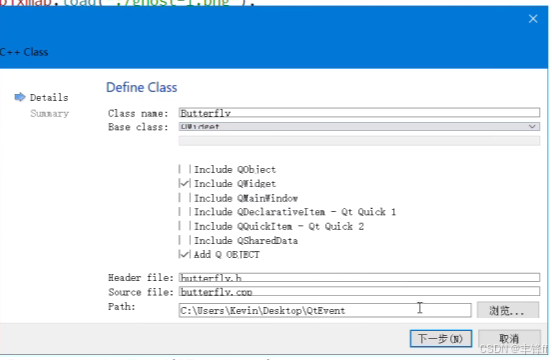Viewport: 552px width, 360px height.
Task: Click the Base class: label
Action: pos(138,127)
